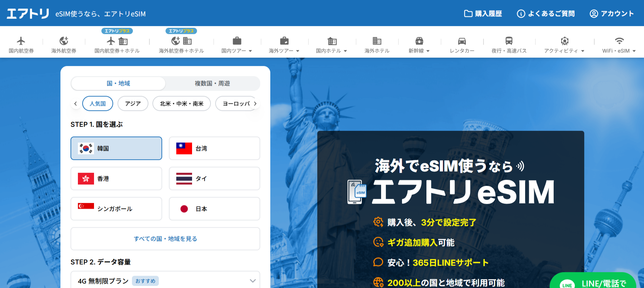644x288 pixels.
Task: View all countries and regions link
Action: 165,239
